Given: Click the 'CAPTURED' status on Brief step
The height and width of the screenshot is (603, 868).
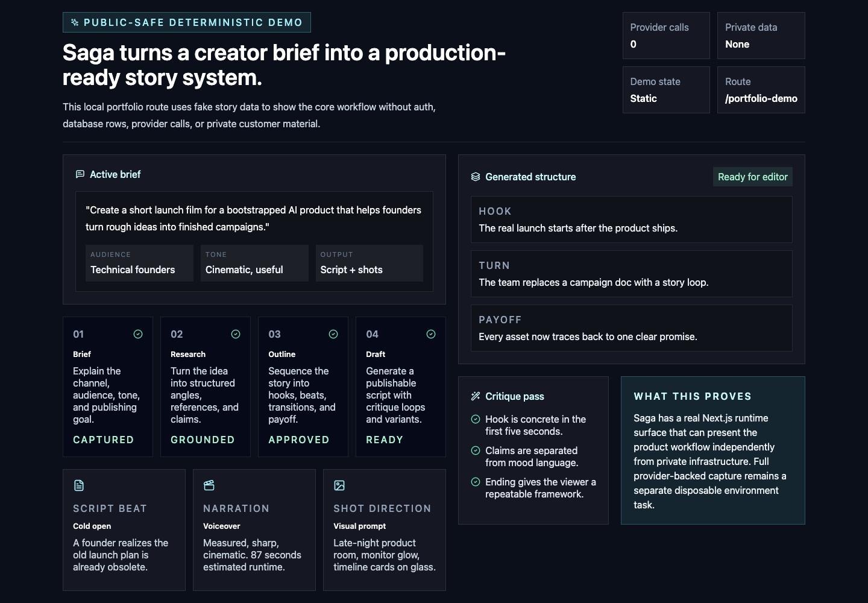Looking at the screenshot, I should click(103, 440).
